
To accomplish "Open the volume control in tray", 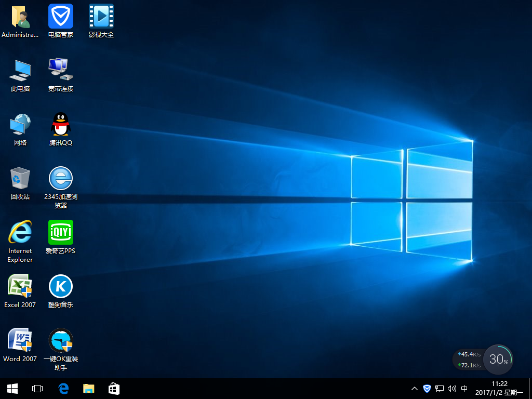I will coord(451,389).
